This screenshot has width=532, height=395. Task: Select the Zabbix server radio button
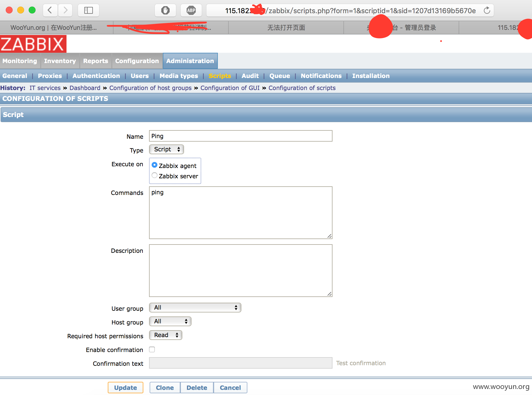(x=154, y=175)
